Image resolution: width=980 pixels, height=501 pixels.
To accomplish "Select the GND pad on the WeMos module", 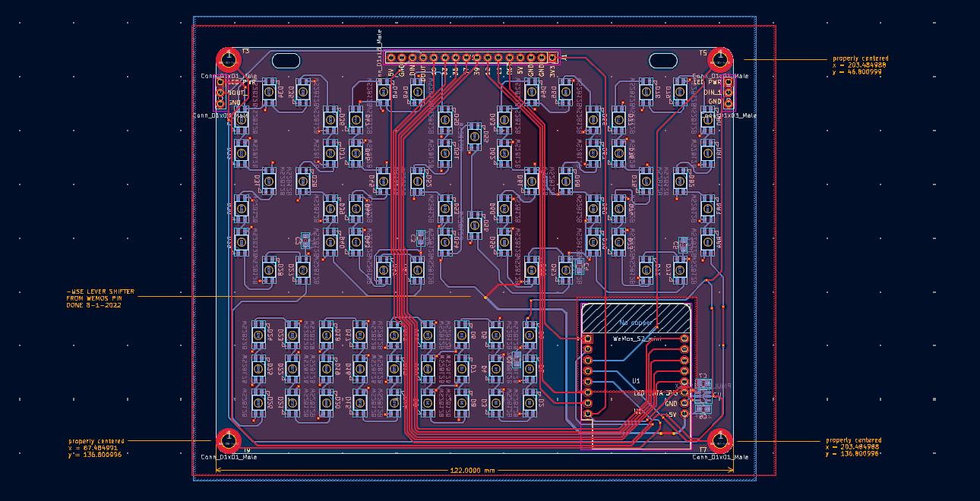I will tap(684, 403).
